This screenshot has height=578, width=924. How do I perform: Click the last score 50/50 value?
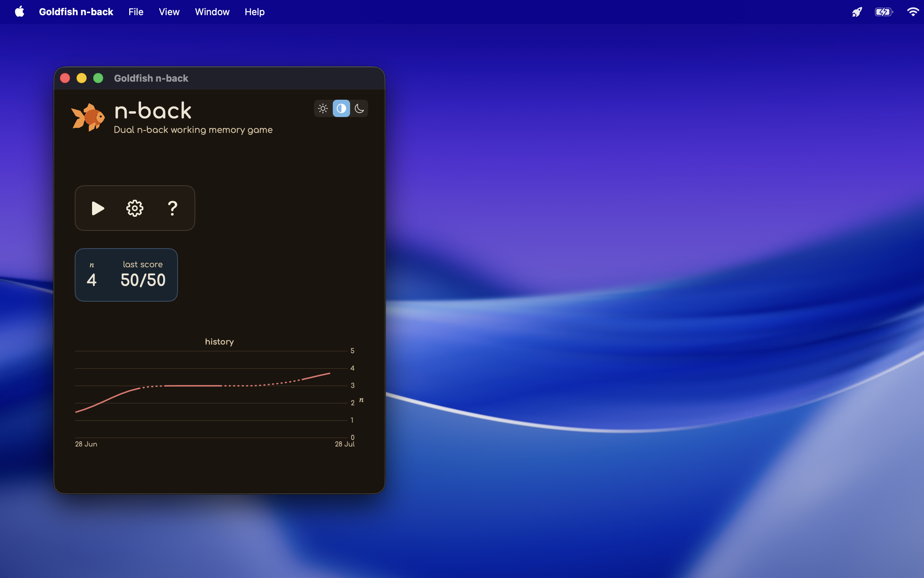tap(143, 280)
